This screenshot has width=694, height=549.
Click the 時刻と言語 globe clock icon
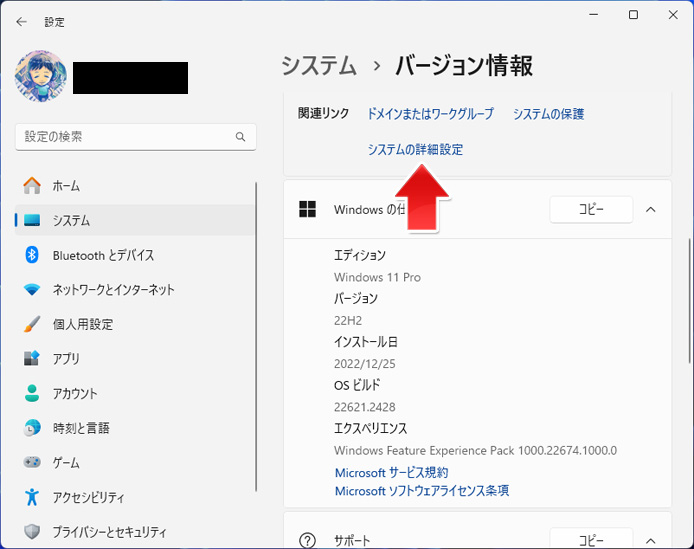[32, 428]
